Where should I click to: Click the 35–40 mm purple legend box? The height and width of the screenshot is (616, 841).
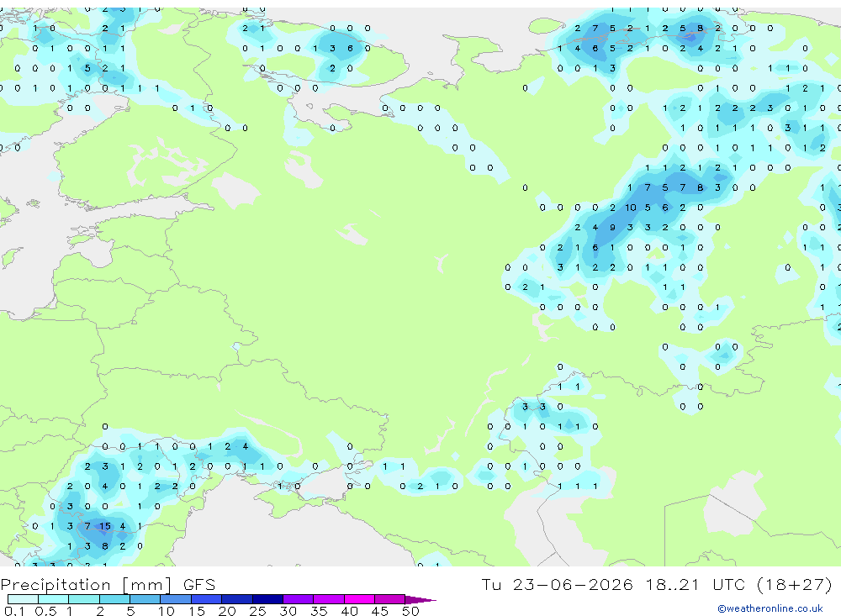[x=329, y=599]
